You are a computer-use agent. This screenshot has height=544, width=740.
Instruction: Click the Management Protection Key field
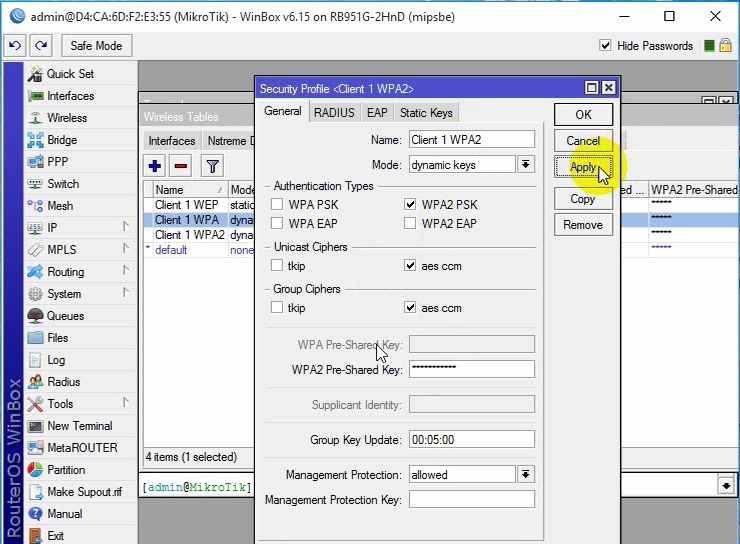(x=471, y=499)
